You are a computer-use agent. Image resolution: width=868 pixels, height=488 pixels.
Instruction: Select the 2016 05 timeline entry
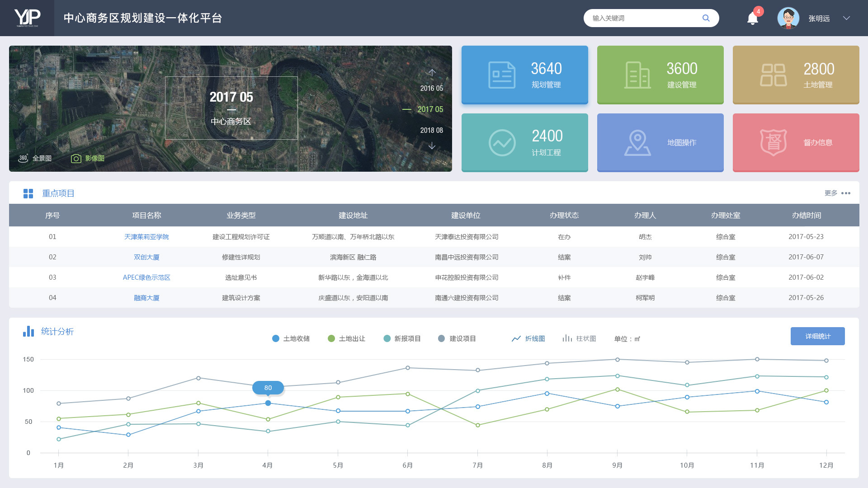pyautogui.click(x=431, y=88)
